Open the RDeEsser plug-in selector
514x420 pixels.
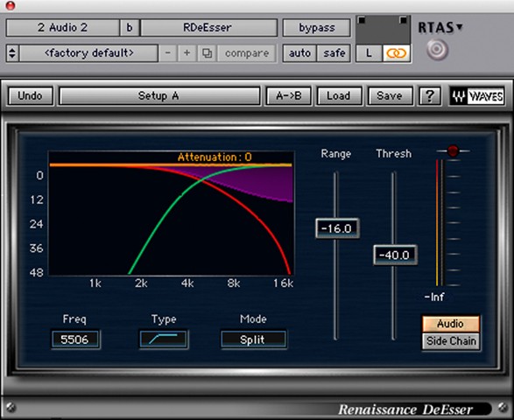208,28
